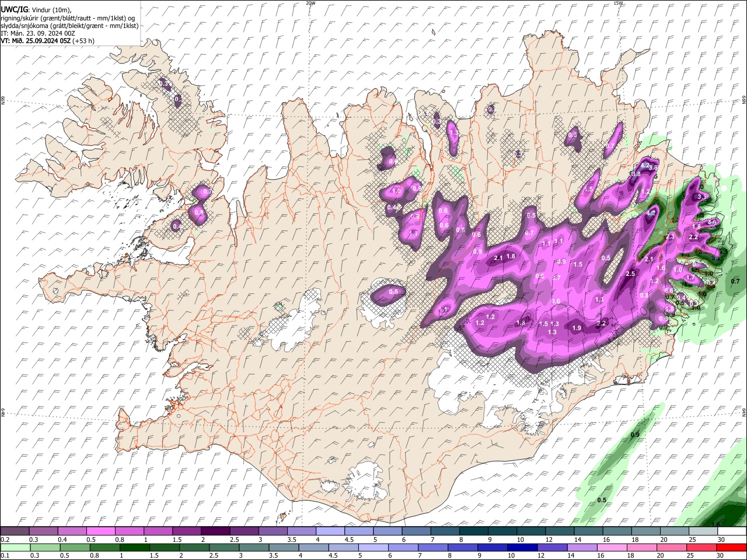Click the '20W' longitude label
The height and width of the screenshot is (560, 747).
(x=310, y=3)
